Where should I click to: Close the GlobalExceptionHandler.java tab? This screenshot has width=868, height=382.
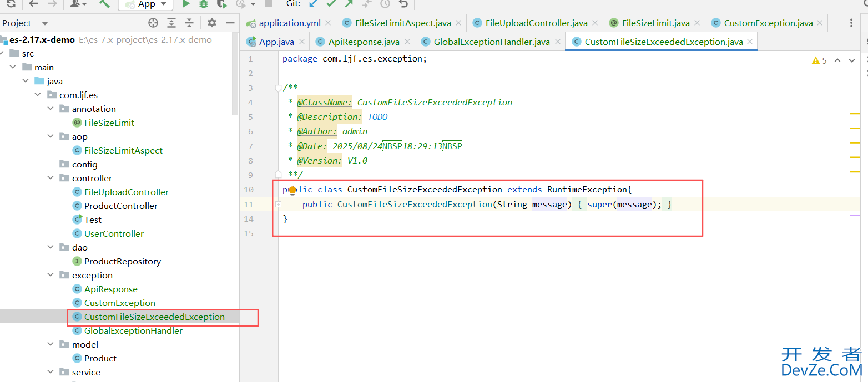(557, 42)
